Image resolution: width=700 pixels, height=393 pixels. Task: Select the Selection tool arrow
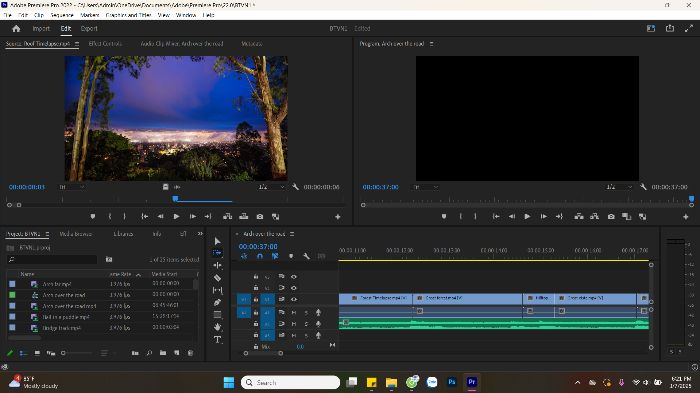(217, 241)
